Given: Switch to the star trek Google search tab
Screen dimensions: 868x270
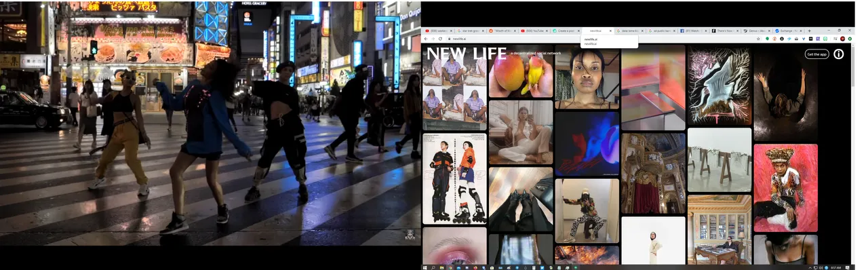Looking at the screenshot, I should point(471,31).
